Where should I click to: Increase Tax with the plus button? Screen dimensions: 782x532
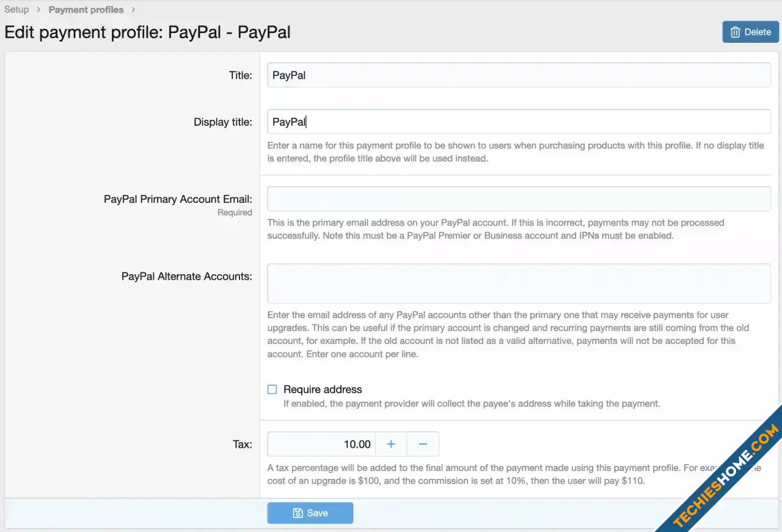[391, 444]
